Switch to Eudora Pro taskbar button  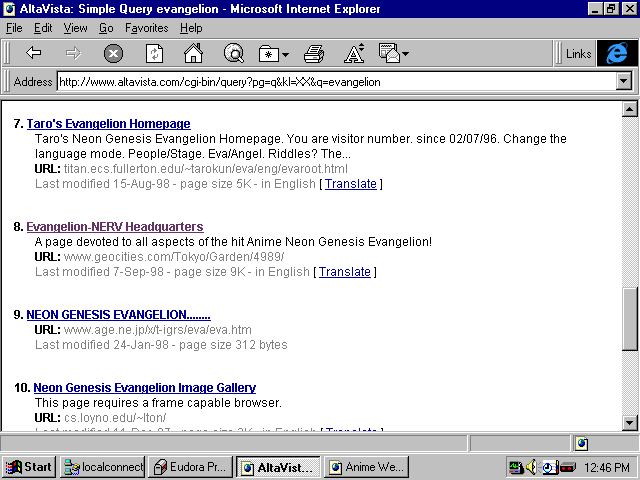click(x=190, y=467)
